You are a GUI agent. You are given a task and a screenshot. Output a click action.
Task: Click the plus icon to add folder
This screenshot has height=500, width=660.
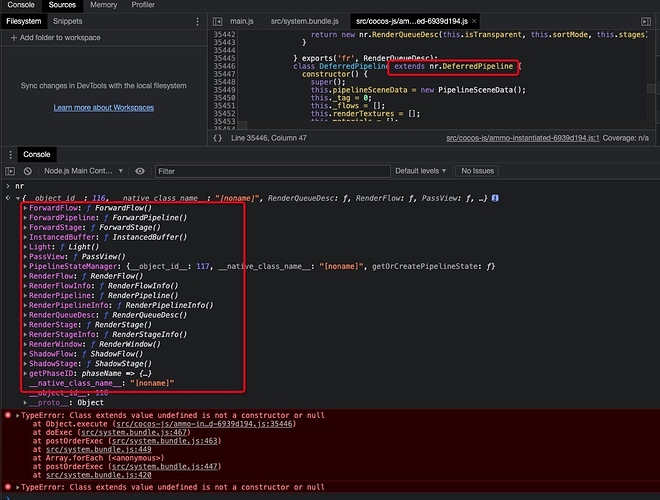click(13, 37)
